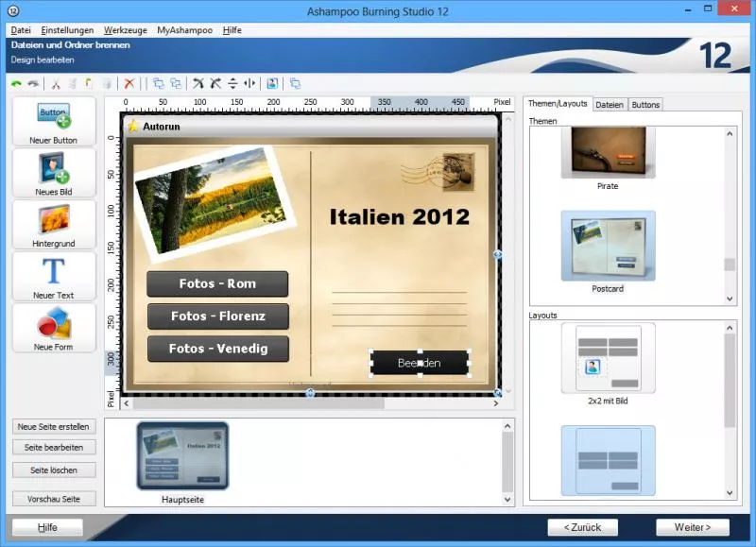Click the send to back icon
The image size is (756, 547).
click(176, 84)
